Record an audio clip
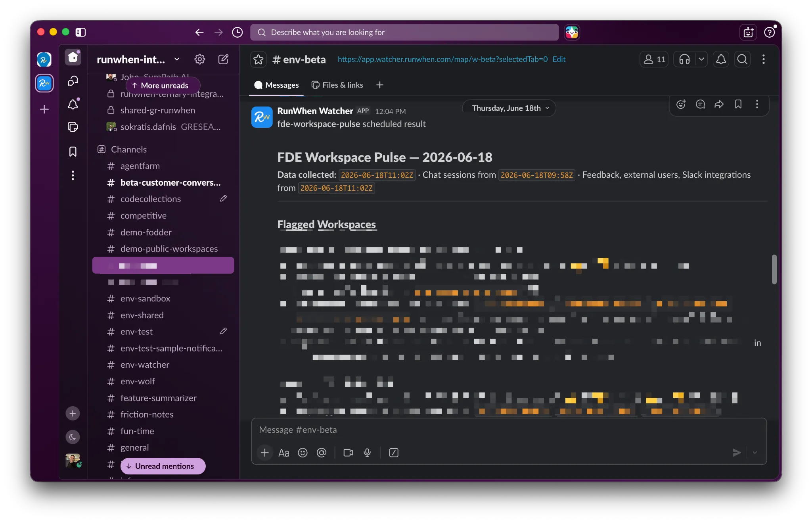This screenshot has height=522, width=812. point(367,453)
